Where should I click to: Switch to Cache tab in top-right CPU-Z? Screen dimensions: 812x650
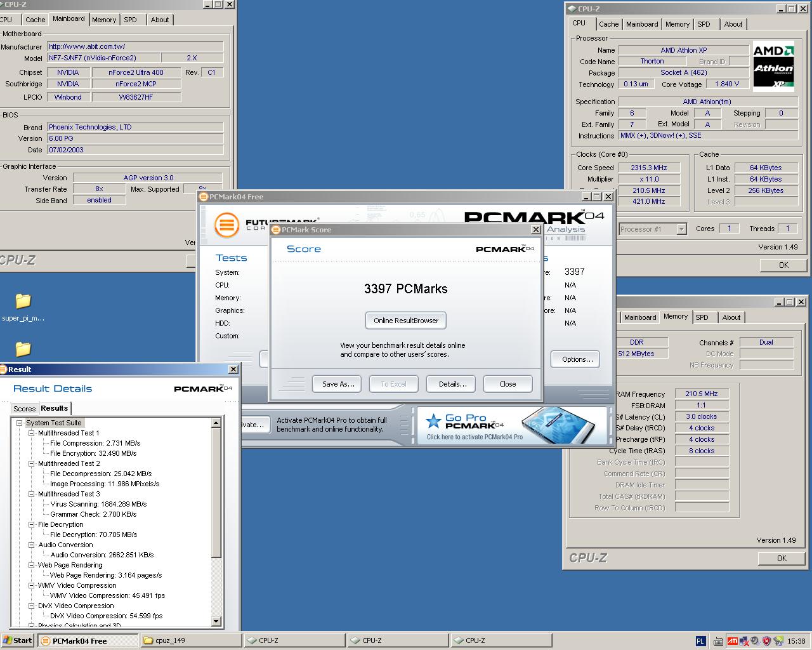[x=608, y=24]
